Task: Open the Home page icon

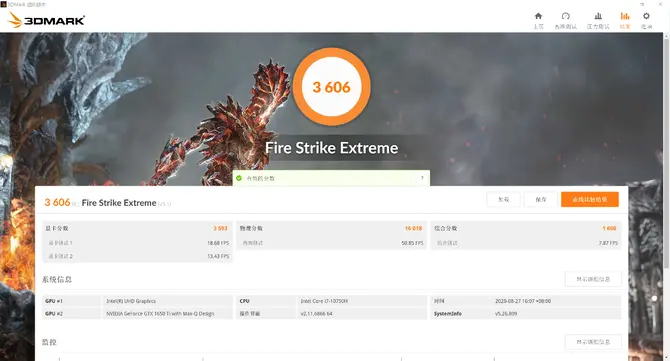Action: pyautogui.click(x=538, y=16)
